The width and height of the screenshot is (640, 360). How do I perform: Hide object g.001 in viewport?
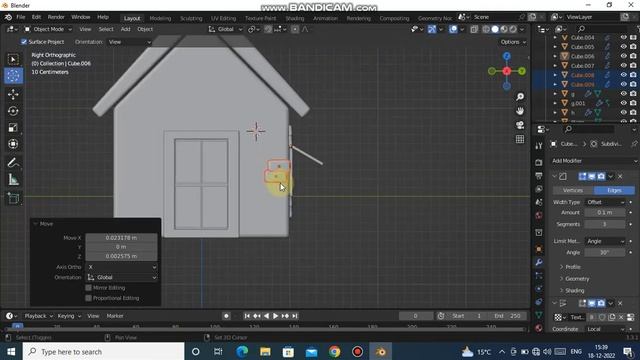coord(623,103)
